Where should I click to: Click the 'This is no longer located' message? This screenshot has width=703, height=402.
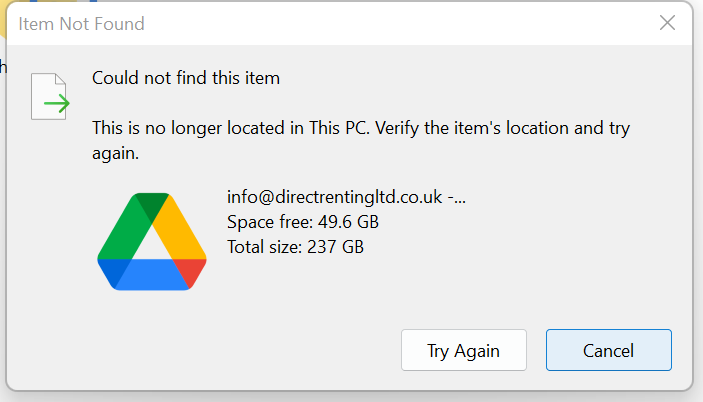(x=361, y=140)
